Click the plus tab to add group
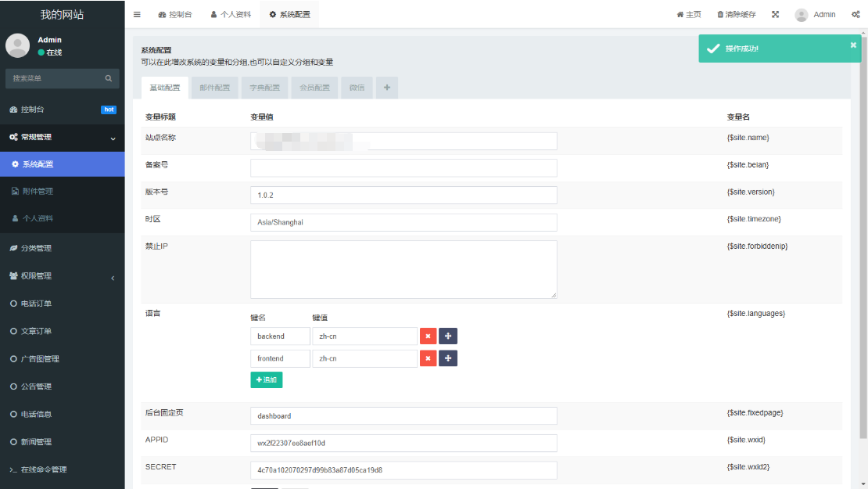Viewport: 868px width, 489px height. [386, 88]
